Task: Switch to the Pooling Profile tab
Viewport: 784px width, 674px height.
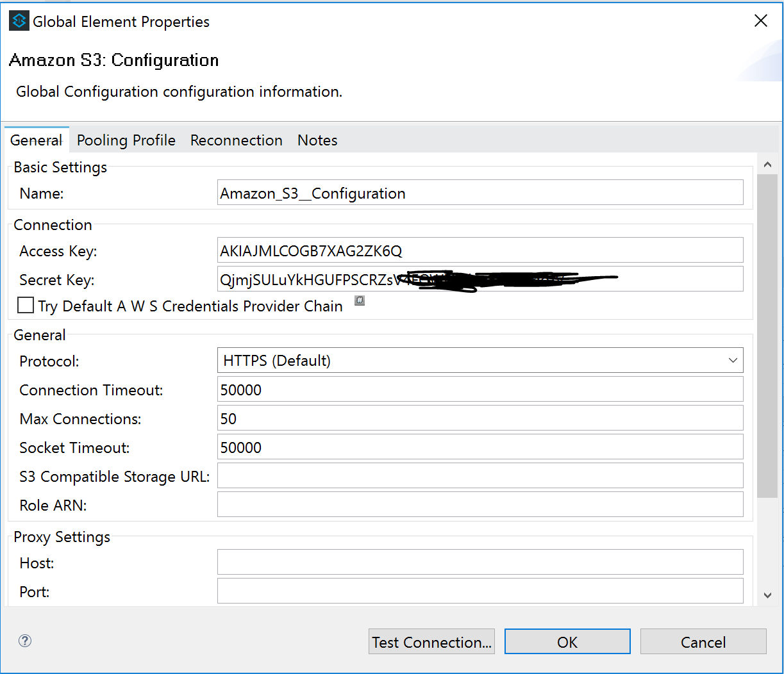Action: [x=126, y=140]
